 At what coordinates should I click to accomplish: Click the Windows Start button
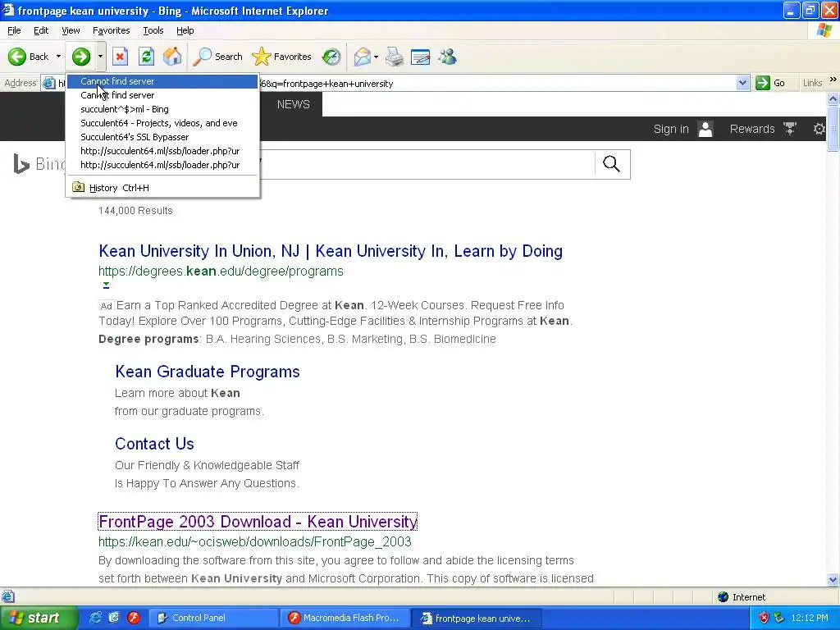(39, 618)
